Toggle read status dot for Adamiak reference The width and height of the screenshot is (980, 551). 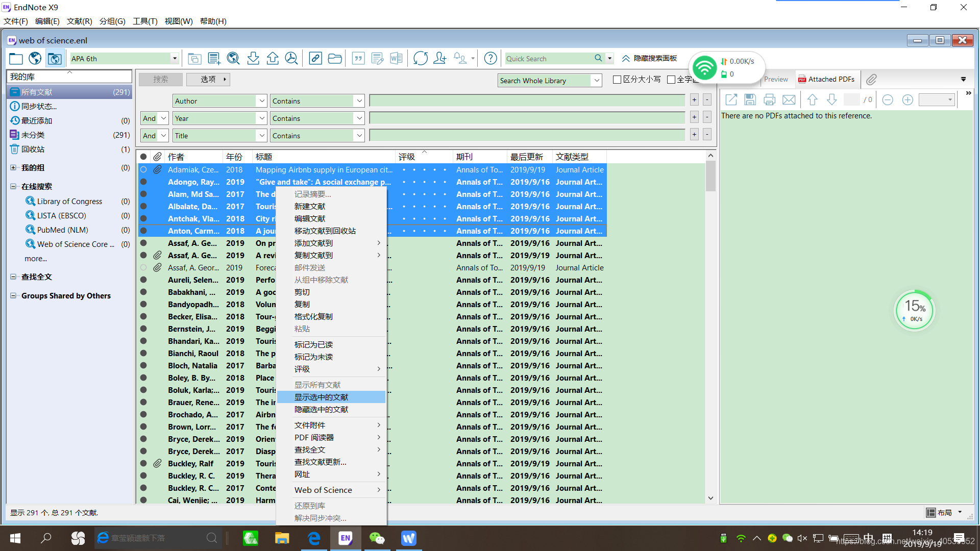pyautogui.click(x=144, y=170)
